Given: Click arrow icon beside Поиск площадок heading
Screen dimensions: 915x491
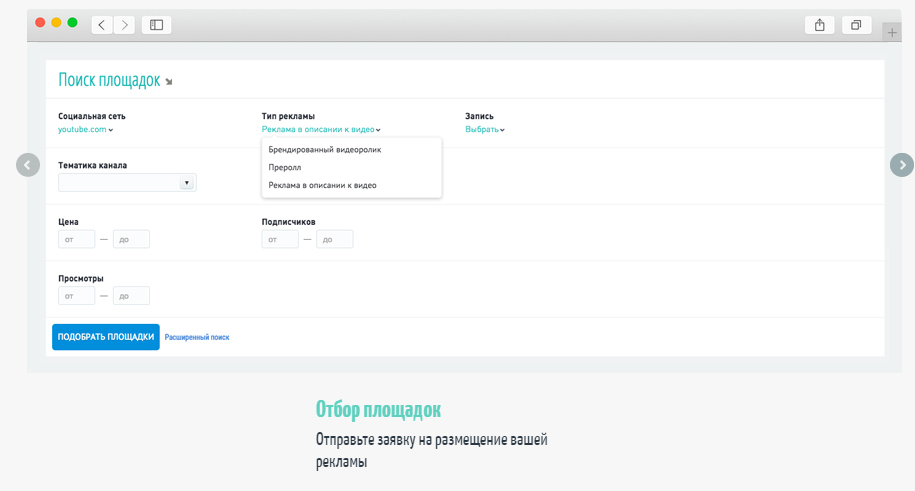Looking at the screenshot, I should coord(169,82).
